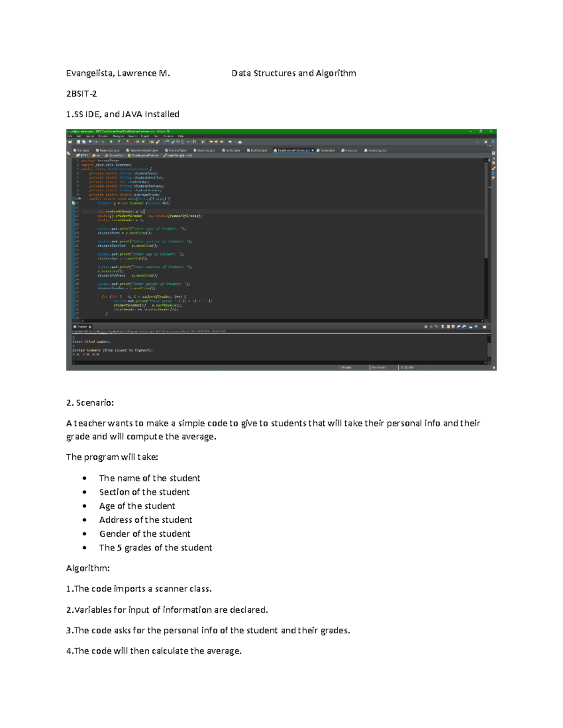The width and height of the screenshot is (563, 728).
Task: Clear the Console using the clear console icon
Action: (x=443, y=326)
